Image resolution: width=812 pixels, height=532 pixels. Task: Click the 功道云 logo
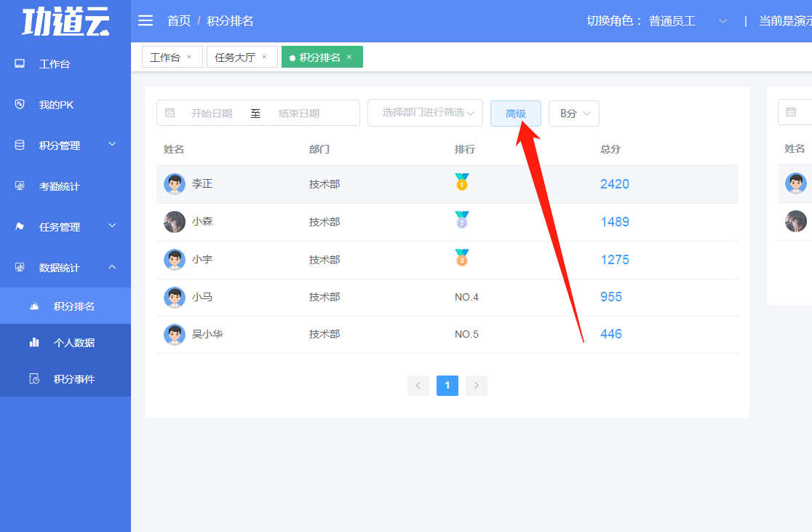[x=65, y=21]
